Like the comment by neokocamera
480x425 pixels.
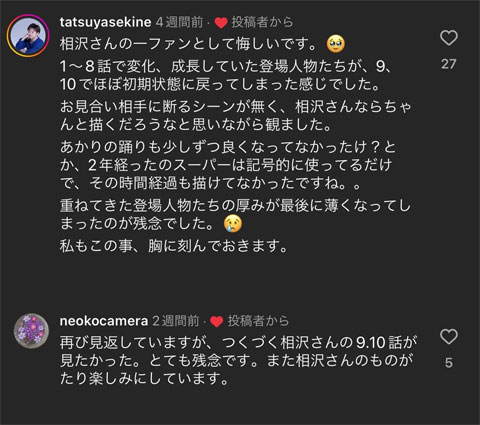tap(449, 336)
